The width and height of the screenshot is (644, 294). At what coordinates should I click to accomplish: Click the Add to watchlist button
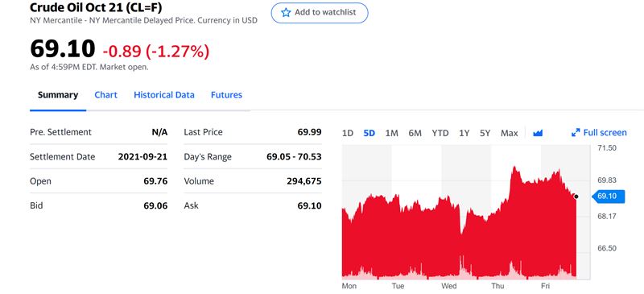[320, 13]
